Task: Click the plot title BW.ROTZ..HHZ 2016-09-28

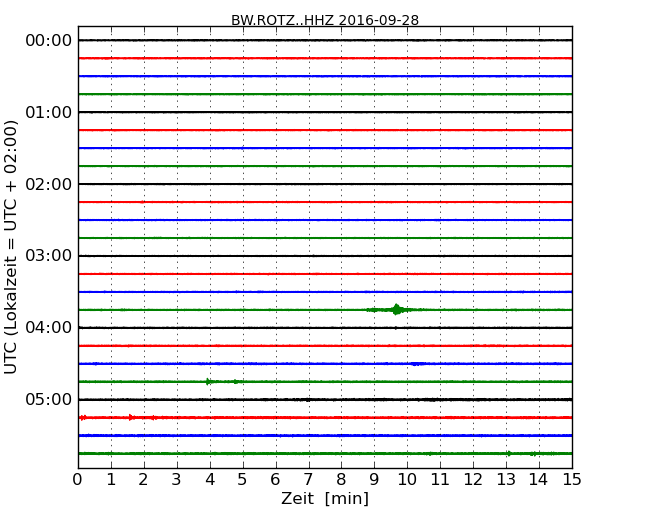Action: point(325,20)
